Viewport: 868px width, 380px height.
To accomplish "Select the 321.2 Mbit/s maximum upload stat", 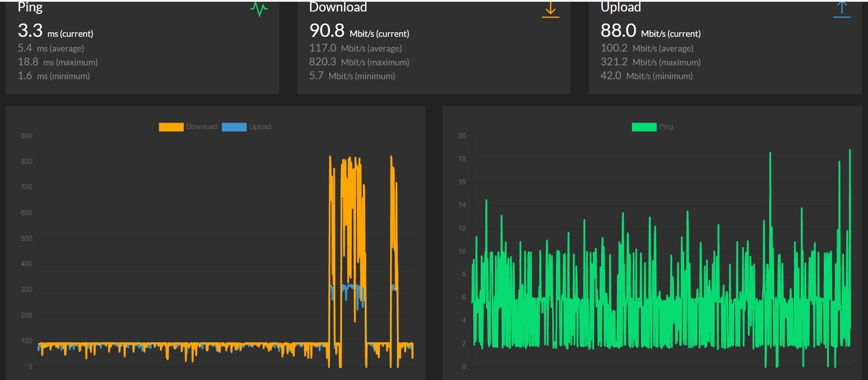I will (x=651, y=62).
